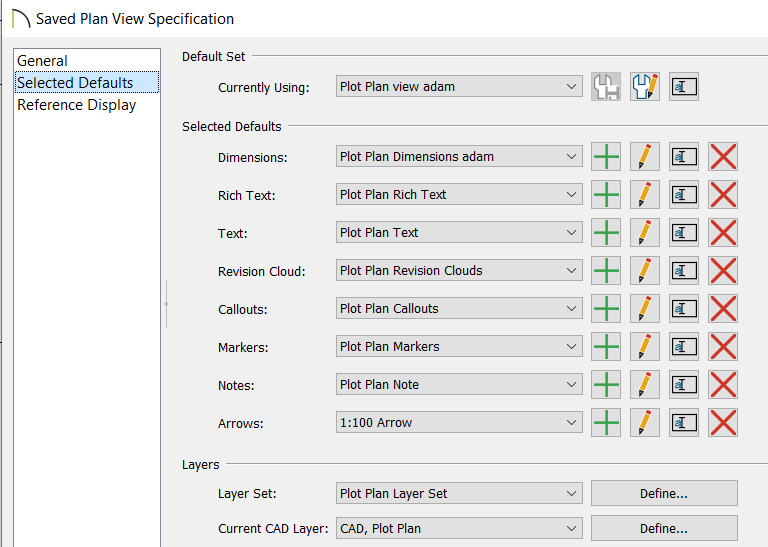Expand the Callouts dropdown
Image resolution: width=768 pixels, height=547 pixels.
459,308
